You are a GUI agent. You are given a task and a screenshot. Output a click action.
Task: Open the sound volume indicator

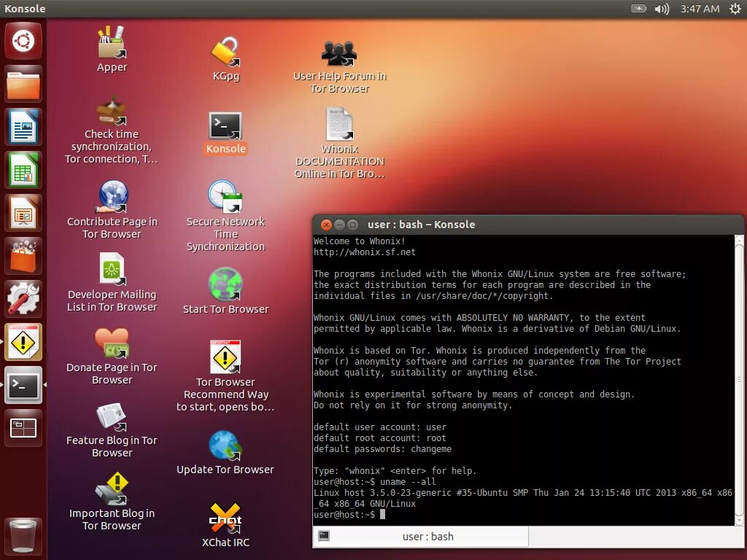[662, 9]
